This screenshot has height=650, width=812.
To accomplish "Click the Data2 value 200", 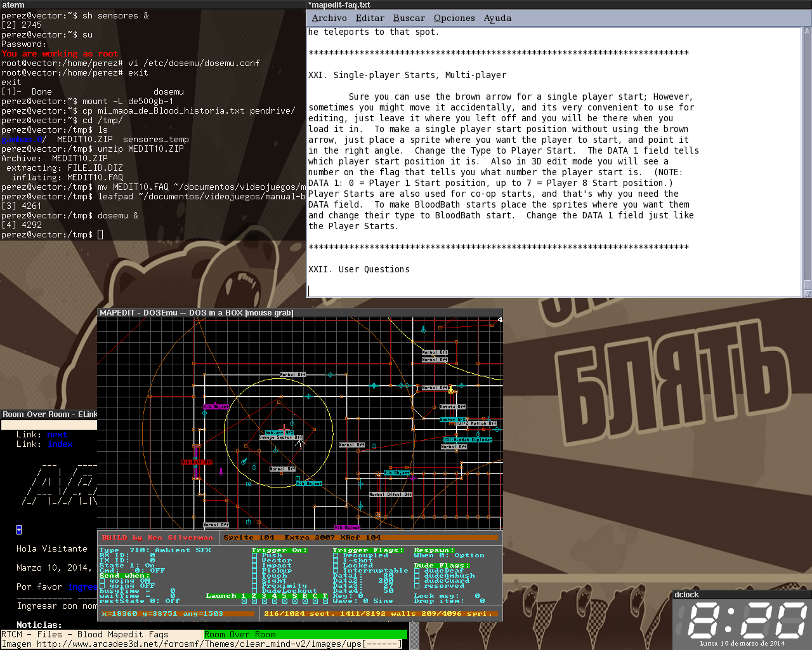I will [x=386, y=581].
